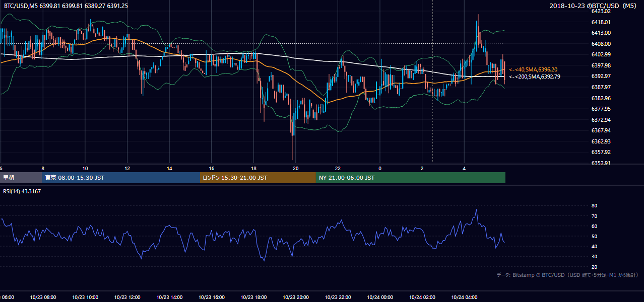Click the Bitstamp data source note
This screenshot has width=644, height=302.
coord(567,275)
